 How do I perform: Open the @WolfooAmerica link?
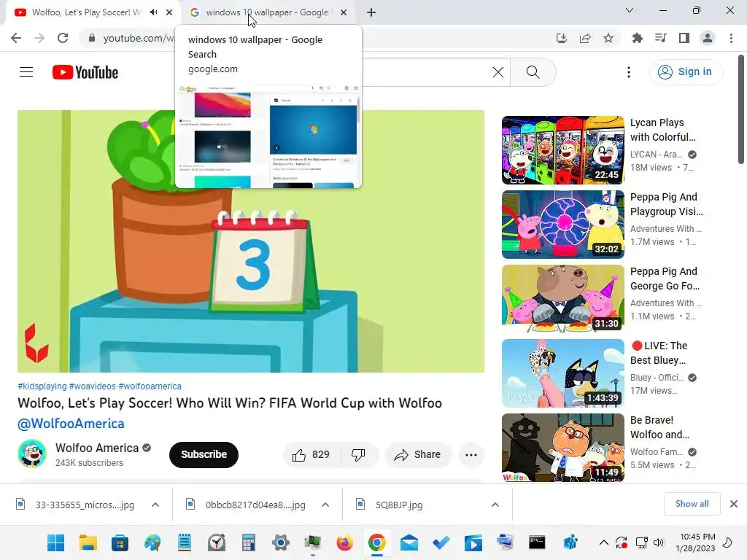click(71, 424)
